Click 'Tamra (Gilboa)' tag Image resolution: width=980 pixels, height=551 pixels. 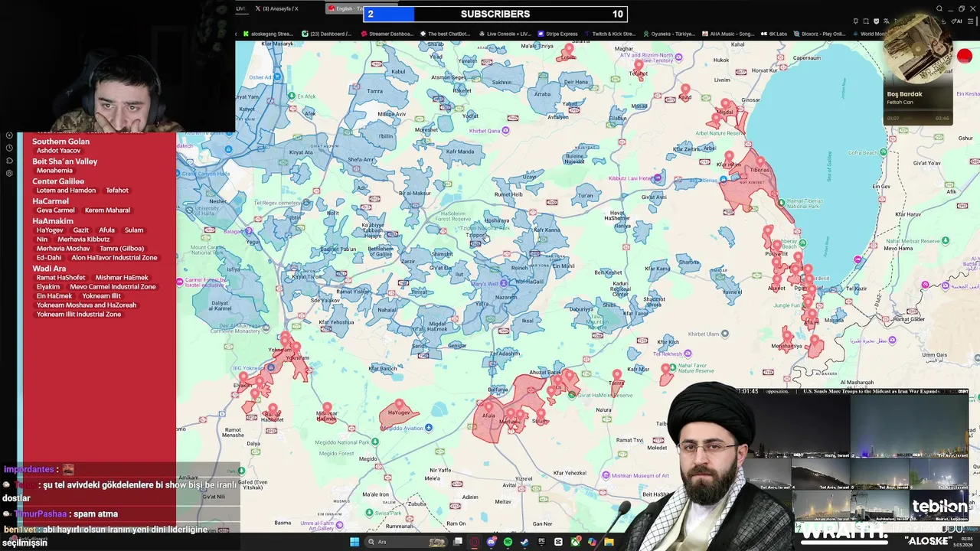tap(122, 249)
